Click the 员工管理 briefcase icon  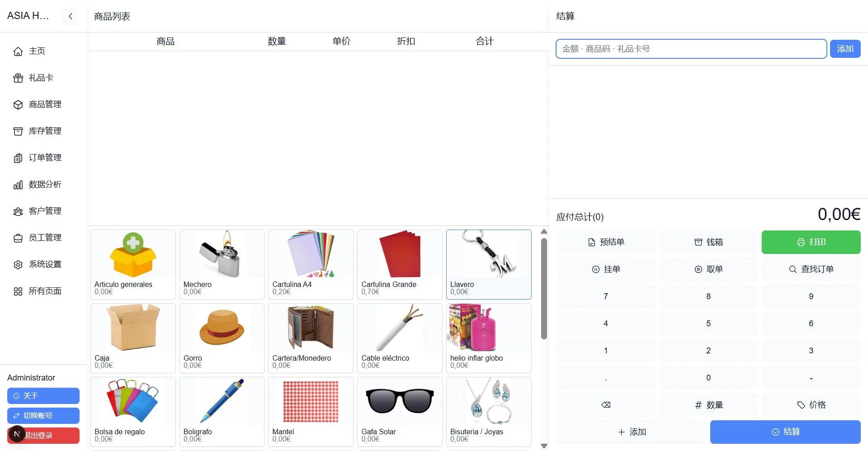pyautogui.click(x=18, y=238)
